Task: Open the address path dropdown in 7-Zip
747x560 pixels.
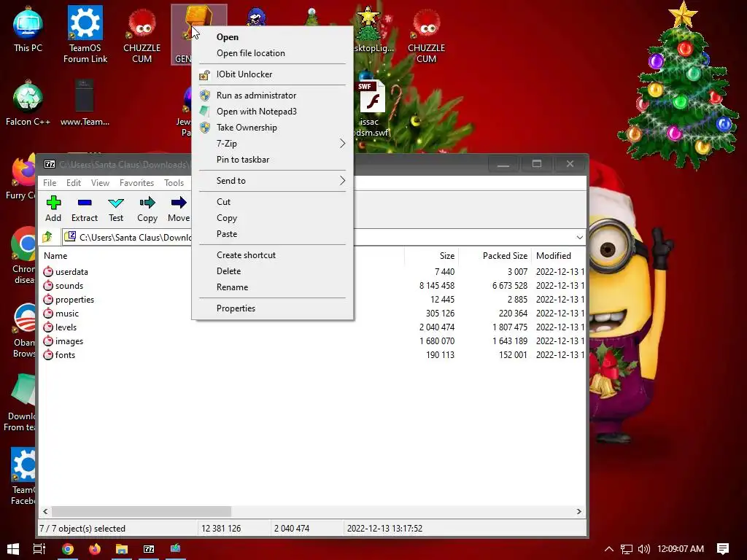Action: [x=579, y=237]
